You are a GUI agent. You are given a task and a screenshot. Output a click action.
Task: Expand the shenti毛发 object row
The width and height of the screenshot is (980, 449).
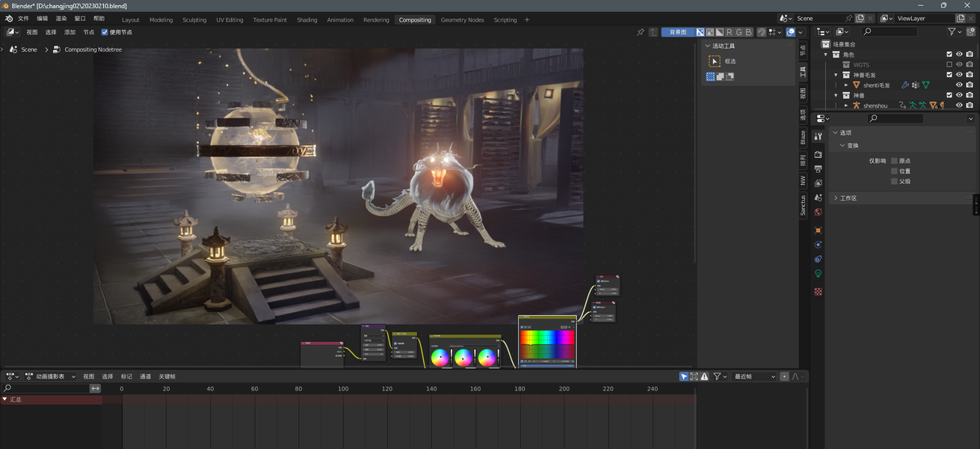(x=846, y=85)
